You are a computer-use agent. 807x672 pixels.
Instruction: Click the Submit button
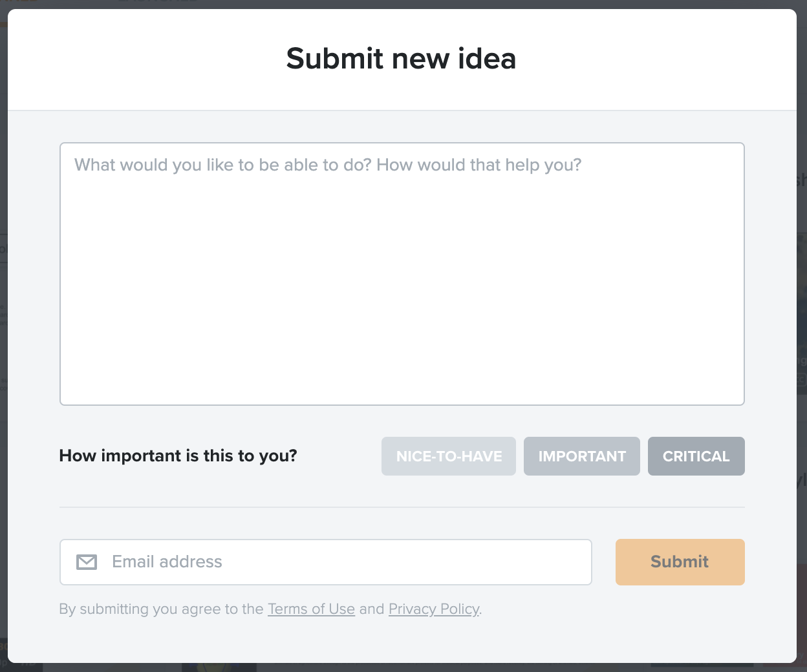coord(680,562)
